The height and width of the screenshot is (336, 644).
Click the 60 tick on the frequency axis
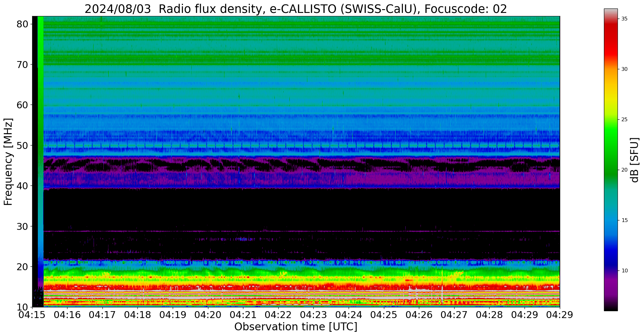(x=22, y=105)
